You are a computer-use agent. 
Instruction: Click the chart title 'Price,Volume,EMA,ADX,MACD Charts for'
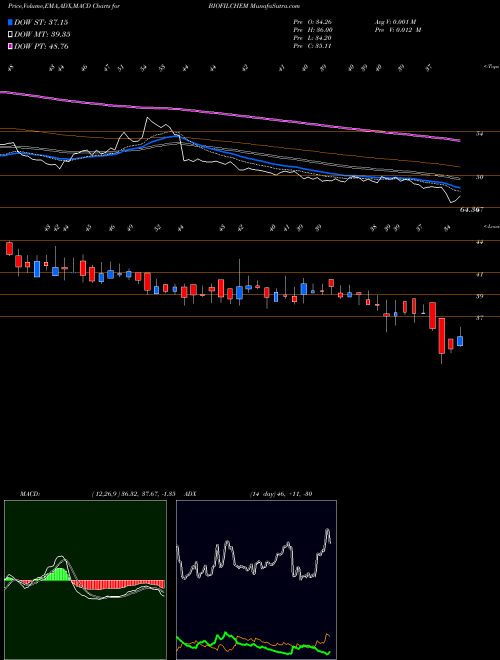pyautogui.click(x=63, y=7)
